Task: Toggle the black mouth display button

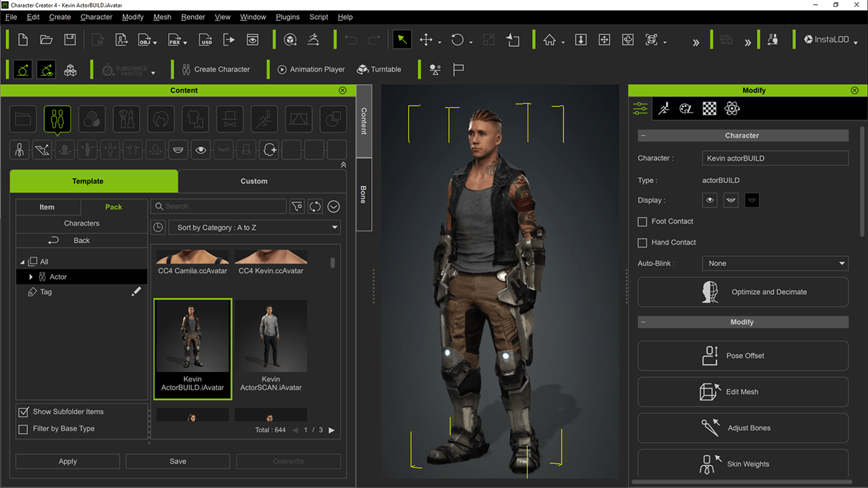Action: click(751, 201)
